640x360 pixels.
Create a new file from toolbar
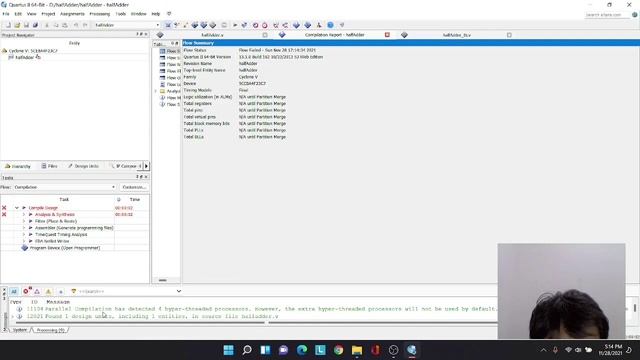[8, 25]
